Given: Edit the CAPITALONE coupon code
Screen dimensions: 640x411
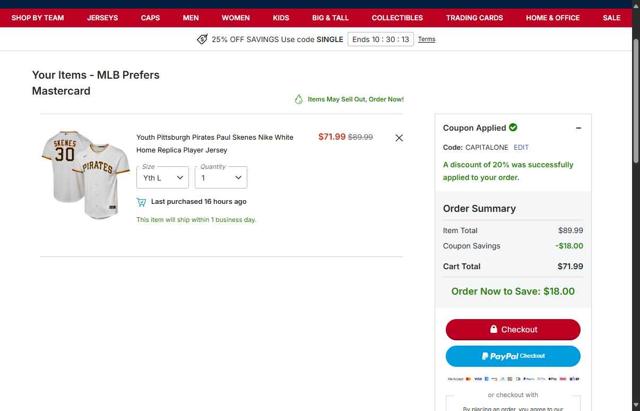Looking at the screenshot, I should [521, 147].
